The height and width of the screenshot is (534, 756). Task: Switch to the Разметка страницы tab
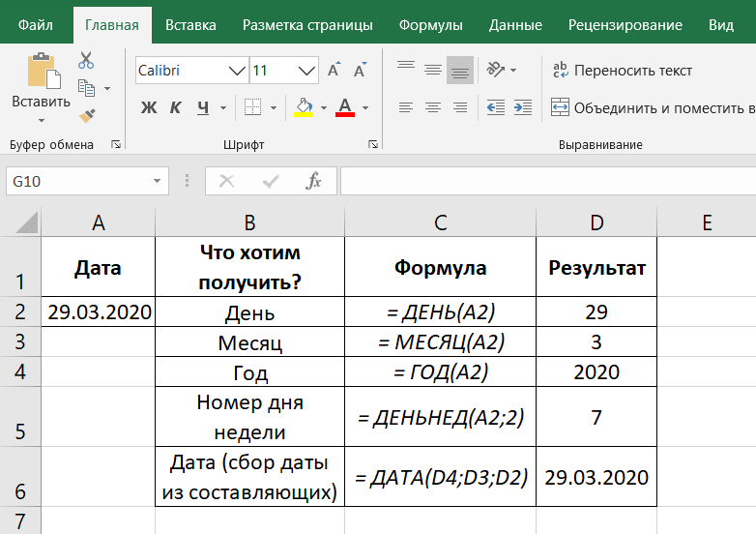tap(307, 25)
